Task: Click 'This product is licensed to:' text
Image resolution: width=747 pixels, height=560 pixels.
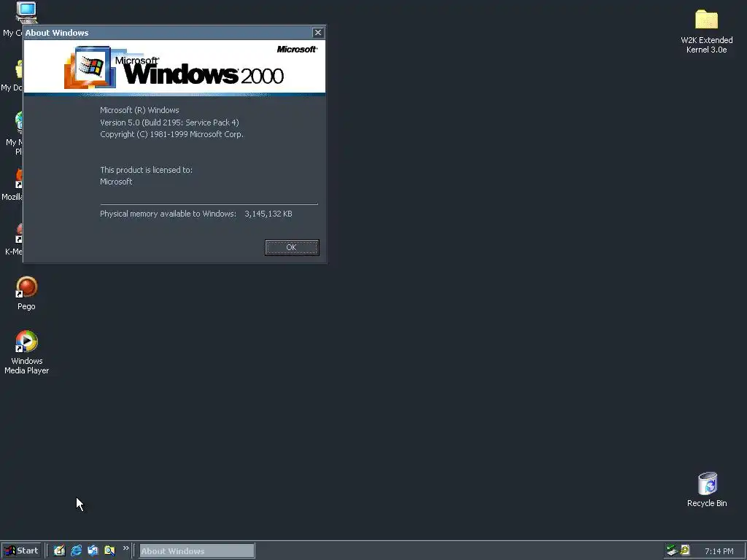Action: click(146, 170)
